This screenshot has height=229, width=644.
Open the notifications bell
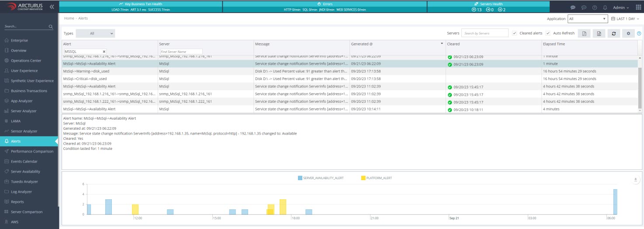605,7
